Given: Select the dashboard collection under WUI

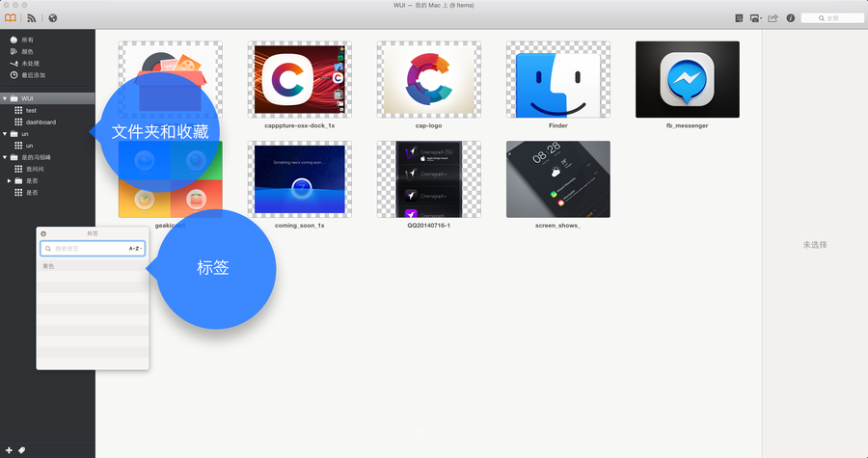Looking at the screenshot, I should pos(41,122).
